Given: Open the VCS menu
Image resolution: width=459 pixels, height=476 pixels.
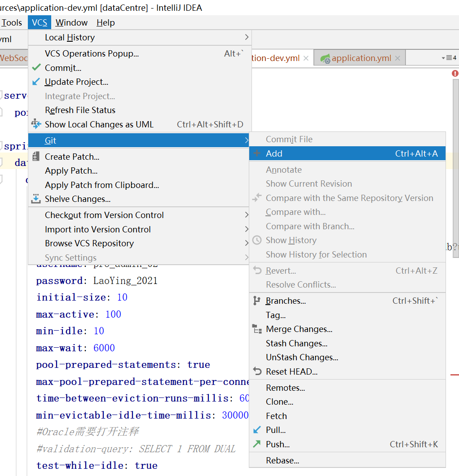Looking at the screenshot, I should (40, 23).
